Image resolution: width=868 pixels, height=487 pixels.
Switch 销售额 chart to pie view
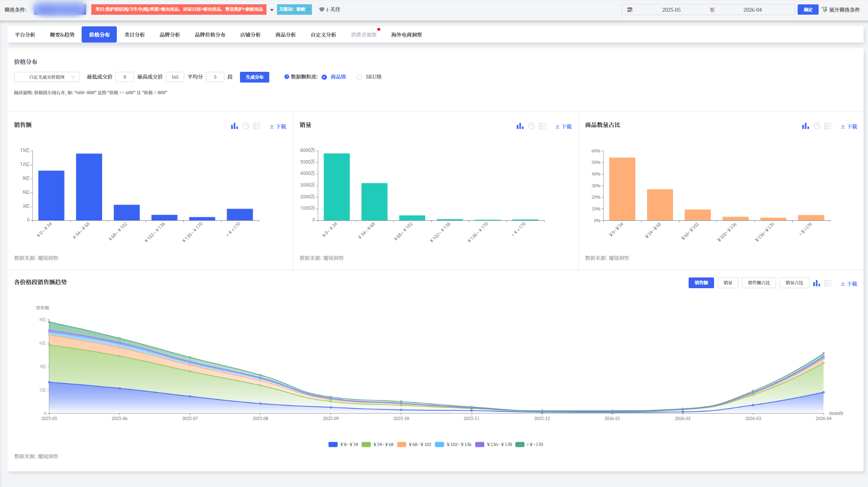246,126
